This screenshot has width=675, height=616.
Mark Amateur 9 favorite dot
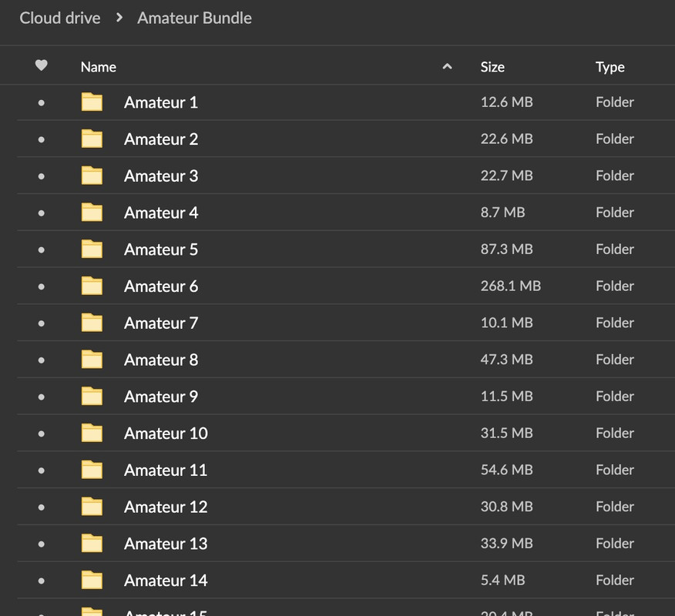click(x=42, y=397)
